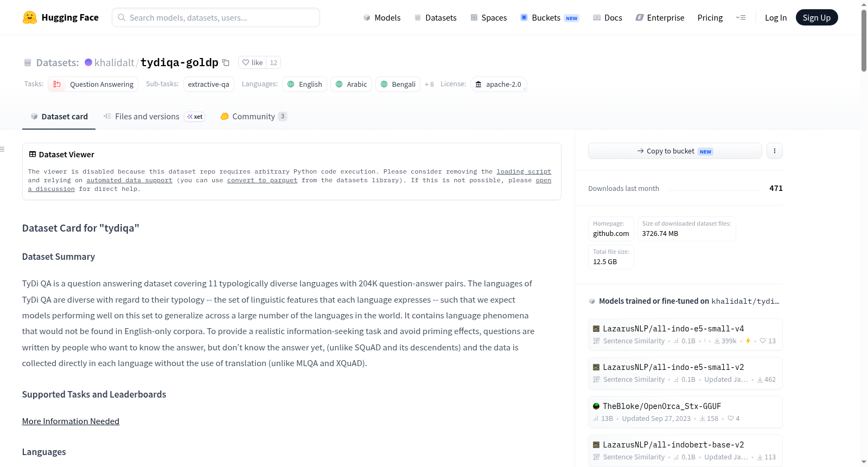Click the LazarusNLP all-indo-e5-small-v2 avatar icon
The width and height of the screenshot is (868, 467).
point(596,367)
